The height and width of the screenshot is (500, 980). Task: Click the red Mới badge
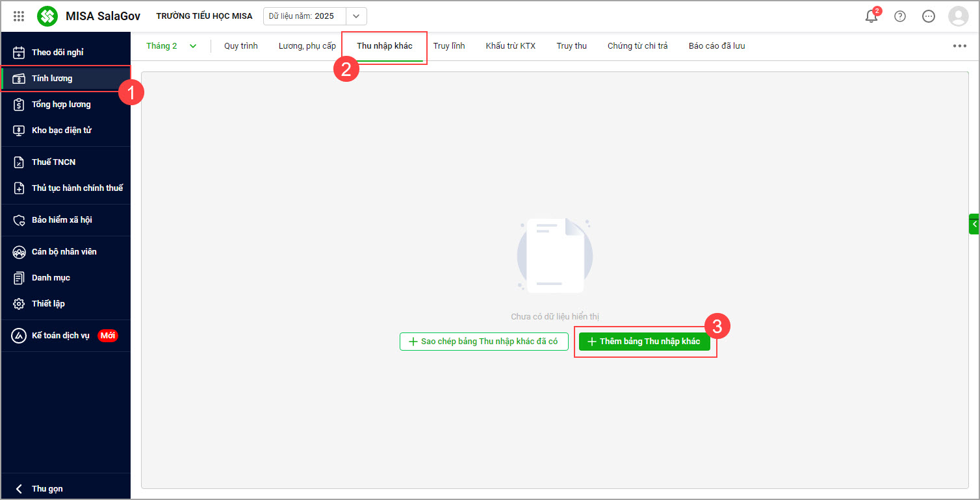108,336
